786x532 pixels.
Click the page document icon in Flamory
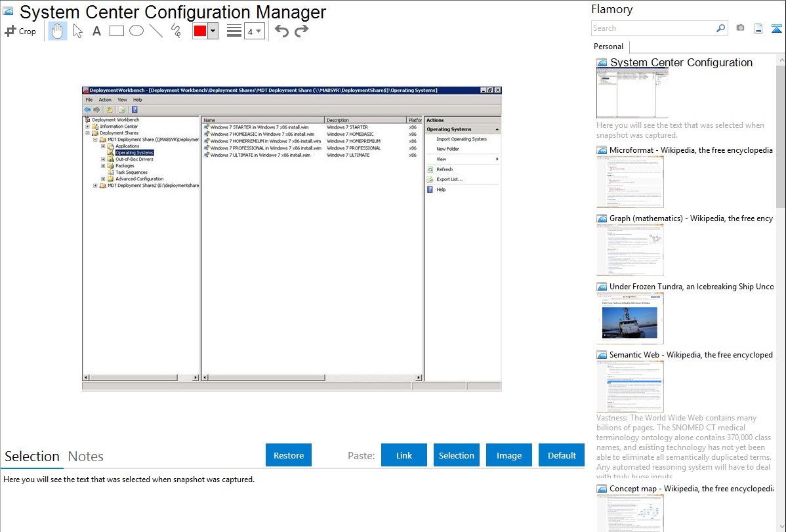(758, 28)
